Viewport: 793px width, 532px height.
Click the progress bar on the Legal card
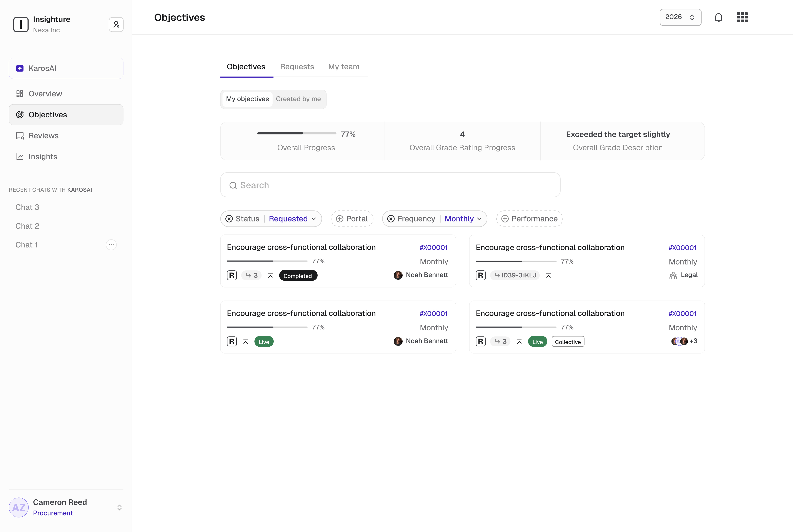516,261
